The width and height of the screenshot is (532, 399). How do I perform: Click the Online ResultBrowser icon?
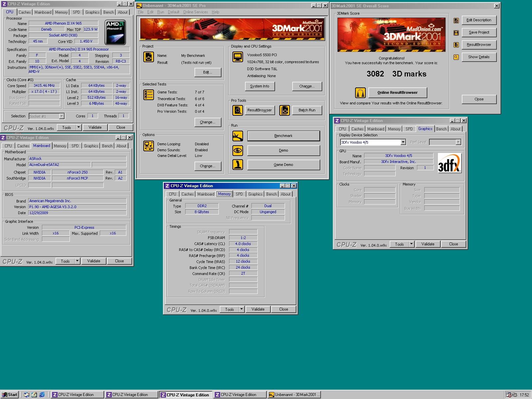pos(360,93)
